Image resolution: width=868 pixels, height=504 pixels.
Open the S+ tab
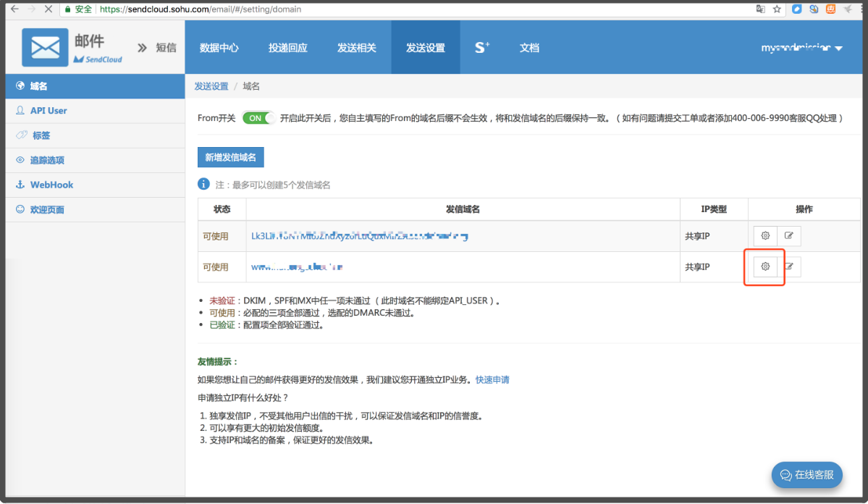click(482, 48)
